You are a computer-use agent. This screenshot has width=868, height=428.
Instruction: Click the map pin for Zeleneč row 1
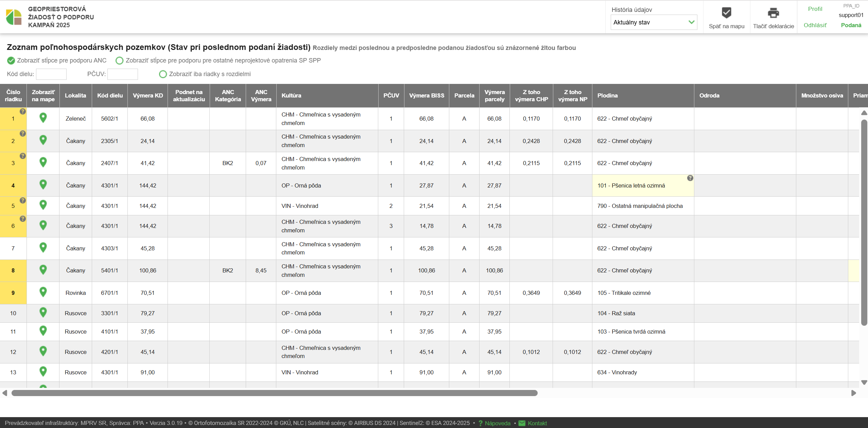43,118
